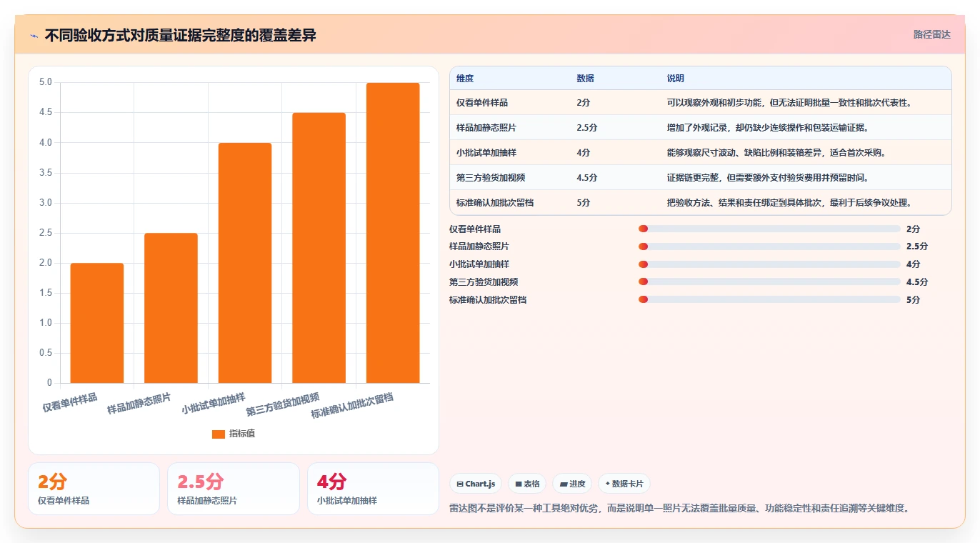This screenshot has height=543, width=980.
Task: Click progress bar for 第三方验货加视频
Action: pyautogui.click(x=769, y=282)
